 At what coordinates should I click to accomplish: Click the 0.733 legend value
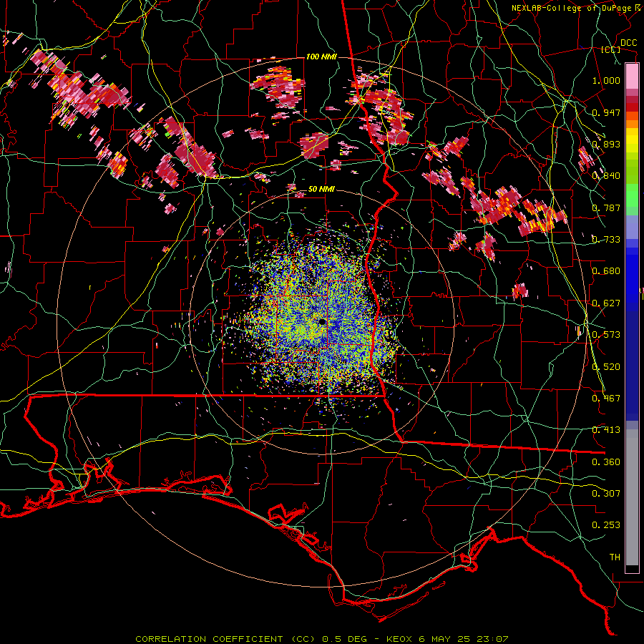pyautogui.click(x=606, y=240)
